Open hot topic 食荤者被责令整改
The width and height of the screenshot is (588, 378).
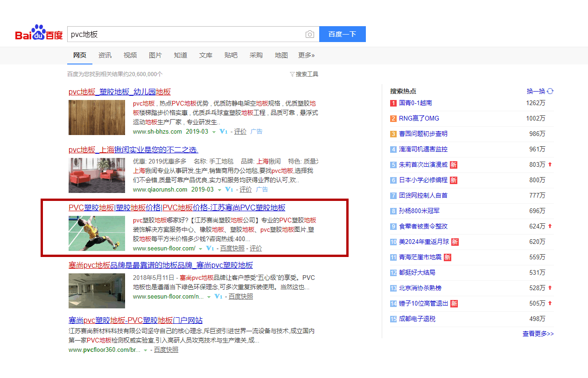click(423, 226)
